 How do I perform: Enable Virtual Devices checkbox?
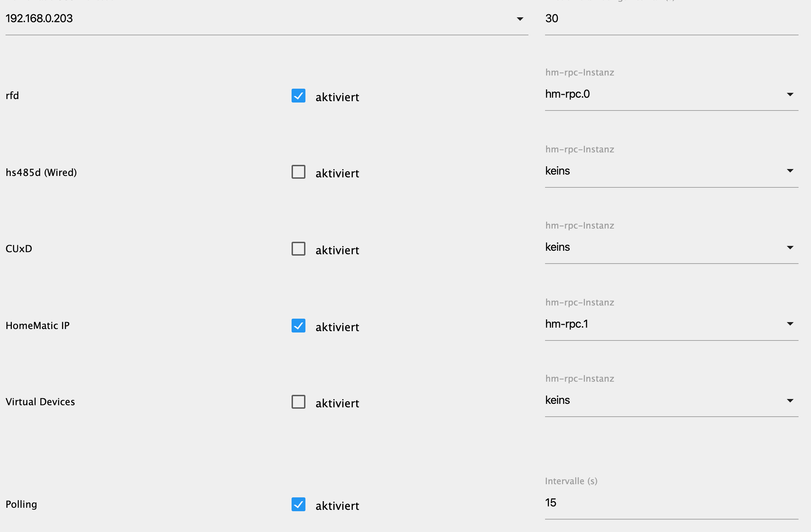[298, 402]
